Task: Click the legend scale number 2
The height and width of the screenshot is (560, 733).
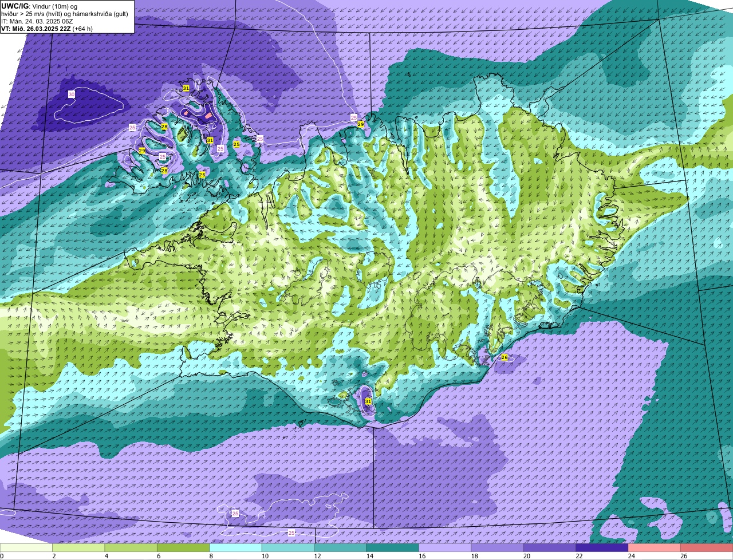Action: pyautogui.click(x=53, y=556)
